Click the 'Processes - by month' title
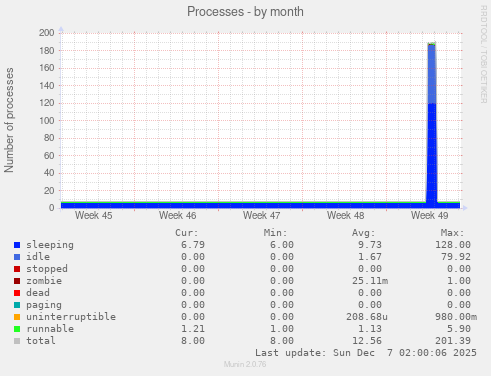This screenshot has width=491, height=376. pyautogui.click(x=245, y=12)
